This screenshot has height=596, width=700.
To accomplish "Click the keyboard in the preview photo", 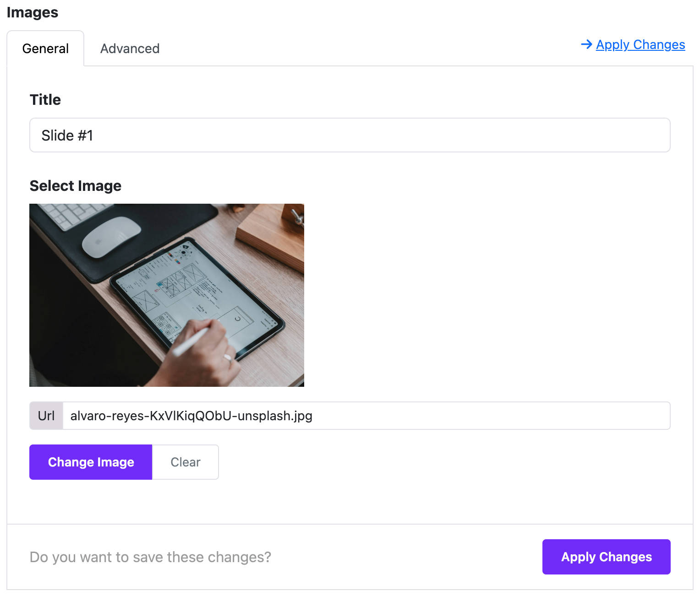I will point(73,215).
